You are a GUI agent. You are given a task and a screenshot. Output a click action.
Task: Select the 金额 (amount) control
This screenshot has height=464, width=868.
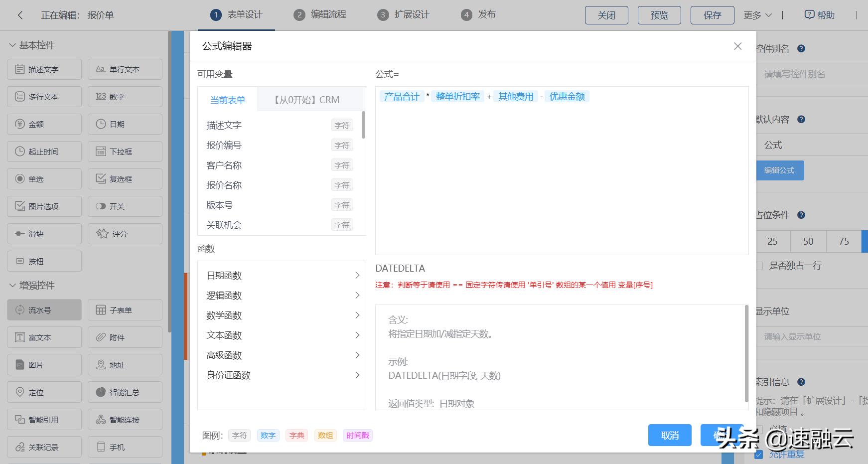[44, 124]
